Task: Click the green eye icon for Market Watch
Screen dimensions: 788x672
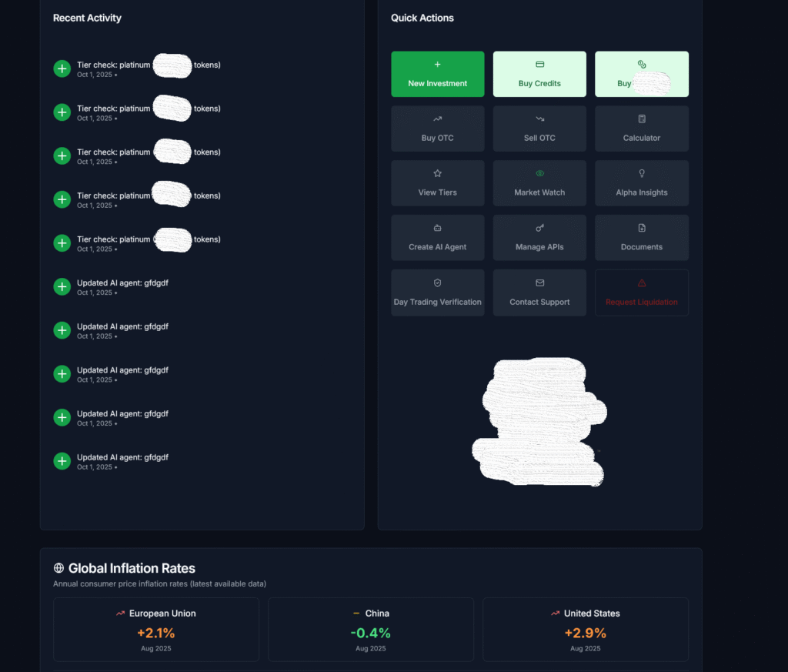Action: click(539, 174)
